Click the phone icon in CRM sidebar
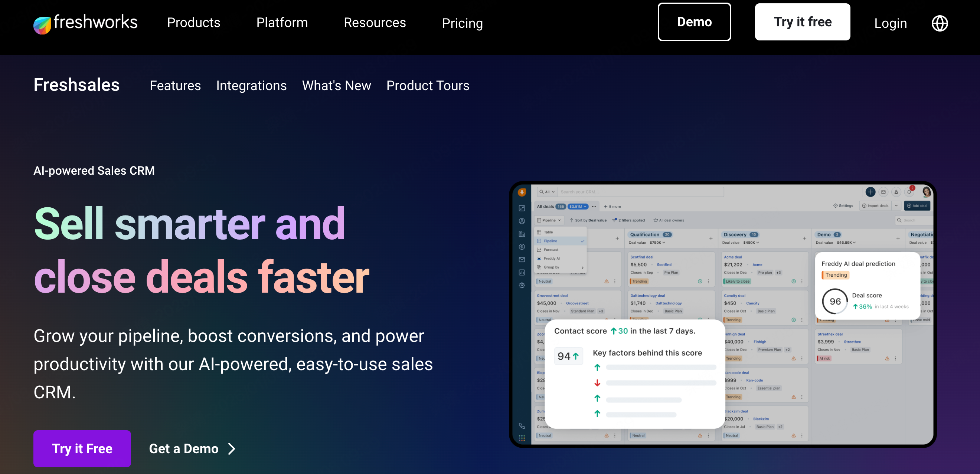The height and width of the screenshot is (474, 980). click(522, 426)
